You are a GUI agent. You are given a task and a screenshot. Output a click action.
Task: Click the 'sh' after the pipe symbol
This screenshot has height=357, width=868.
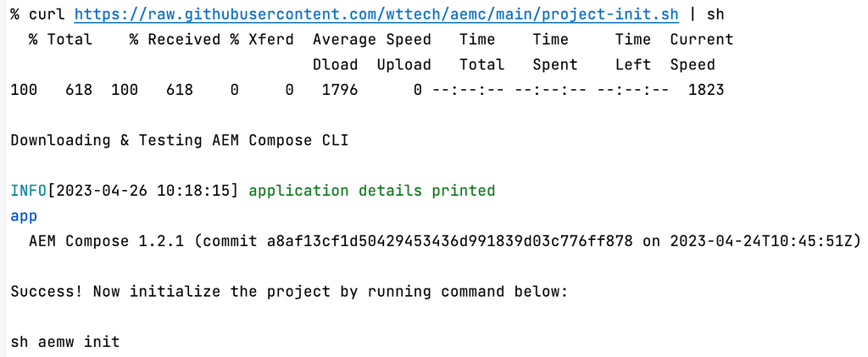click(x=715, y=14)
